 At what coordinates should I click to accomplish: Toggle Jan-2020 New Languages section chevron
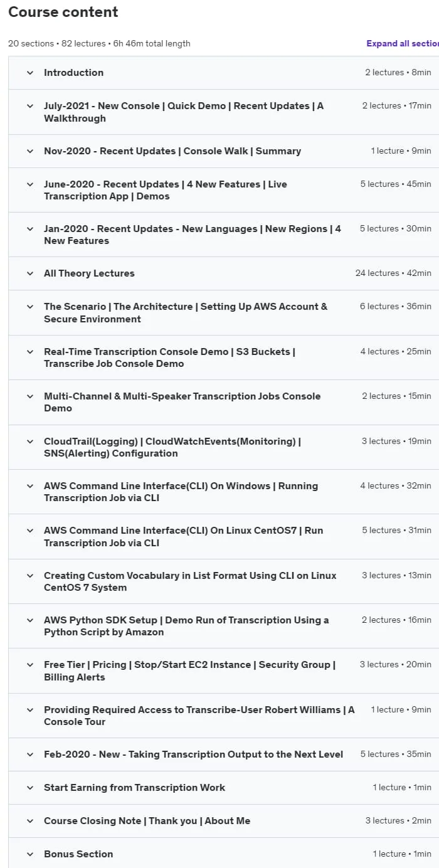[x=30, y=229]
